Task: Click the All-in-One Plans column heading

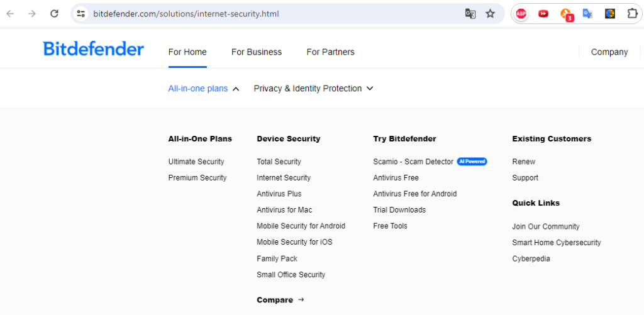Action: pyautogui.click(x=200, y=139)
